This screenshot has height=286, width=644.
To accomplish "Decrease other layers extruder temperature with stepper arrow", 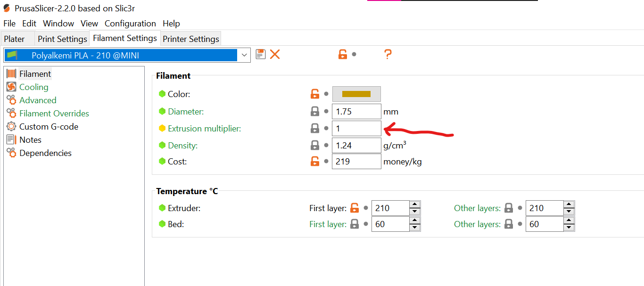I will tap(568, 211).
